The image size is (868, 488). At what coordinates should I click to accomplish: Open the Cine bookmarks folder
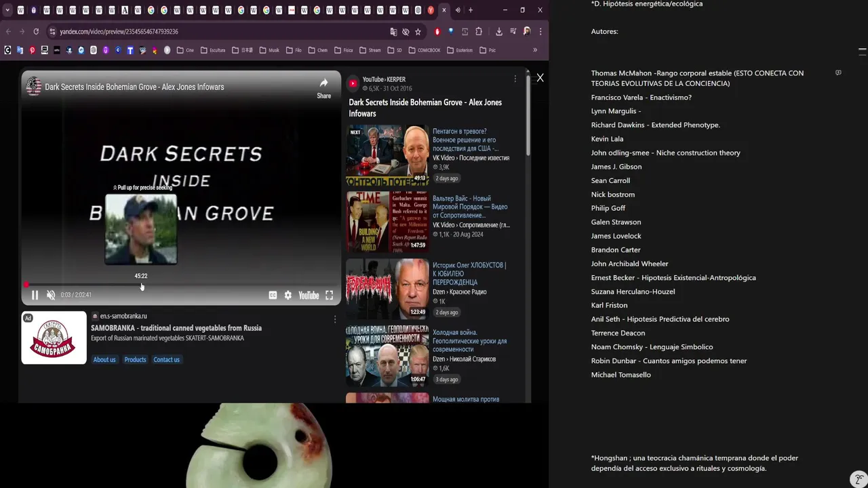pyautogui.click(x=185, y=50)
